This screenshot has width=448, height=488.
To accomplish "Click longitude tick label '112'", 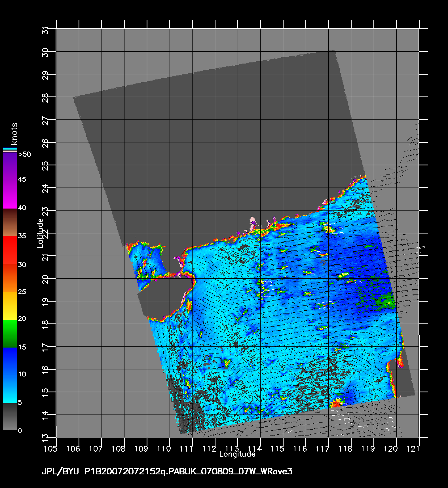I will coord(209,449).
